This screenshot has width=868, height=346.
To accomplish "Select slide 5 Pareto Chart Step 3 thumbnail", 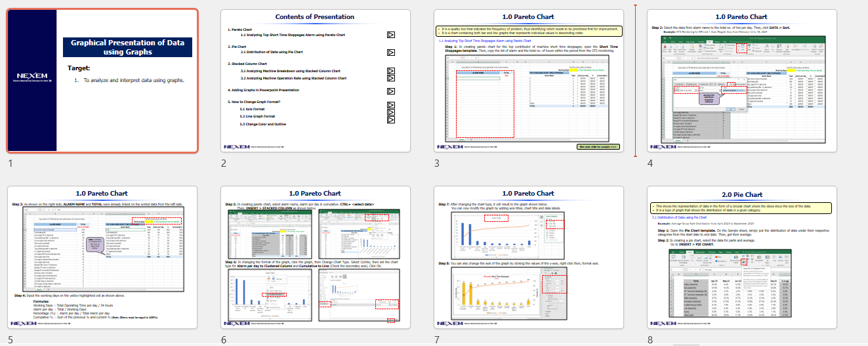I will coord(102,258).
